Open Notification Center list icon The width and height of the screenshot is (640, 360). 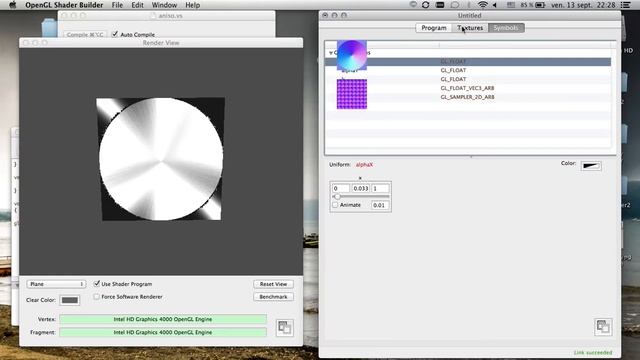[625, 5]
